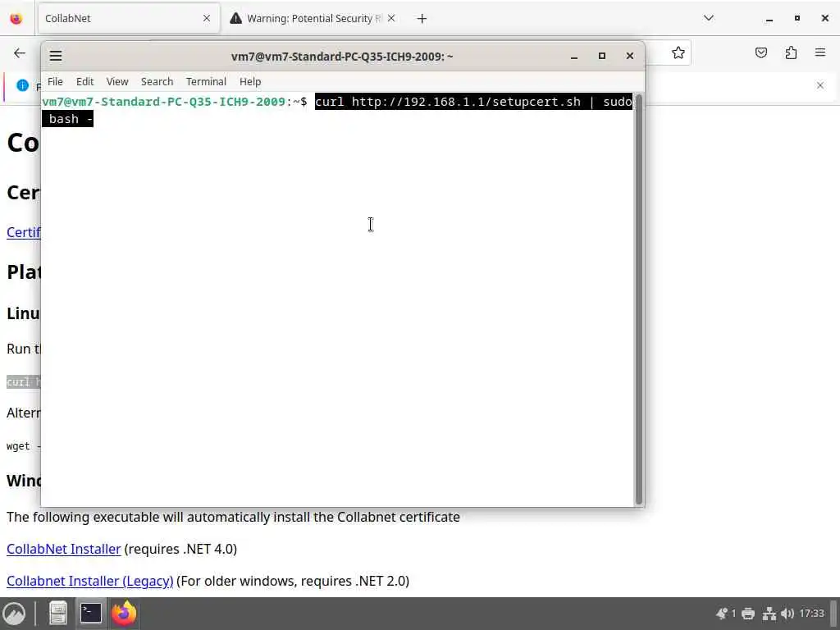Click the Collabnet certificate description sentence
The height and width of the screenshot is (630, 840).
pyautogui.click(x=233, y=517)
